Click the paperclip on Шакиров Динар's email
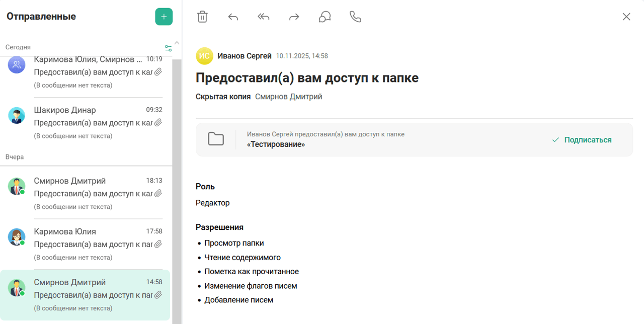The width and height of the screenshot is (644, 324). pyautogui.click(x=158, y=122)
